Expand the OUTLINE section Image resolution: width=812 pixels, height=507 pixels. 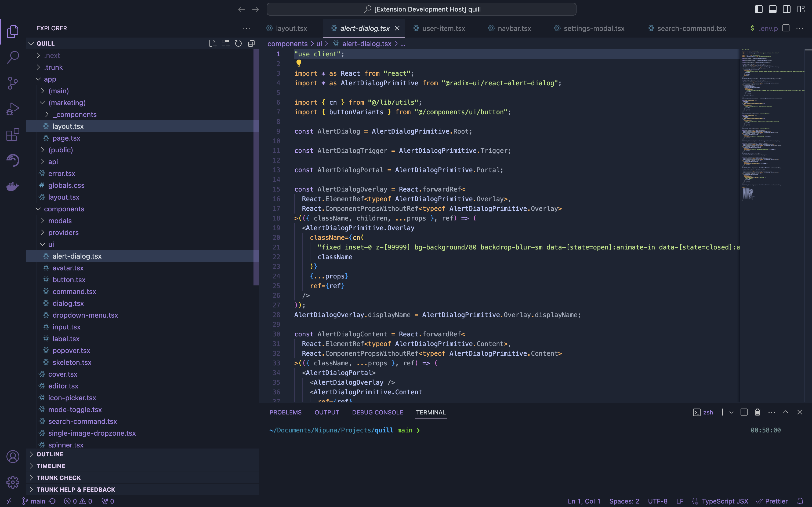coord(50,454)
